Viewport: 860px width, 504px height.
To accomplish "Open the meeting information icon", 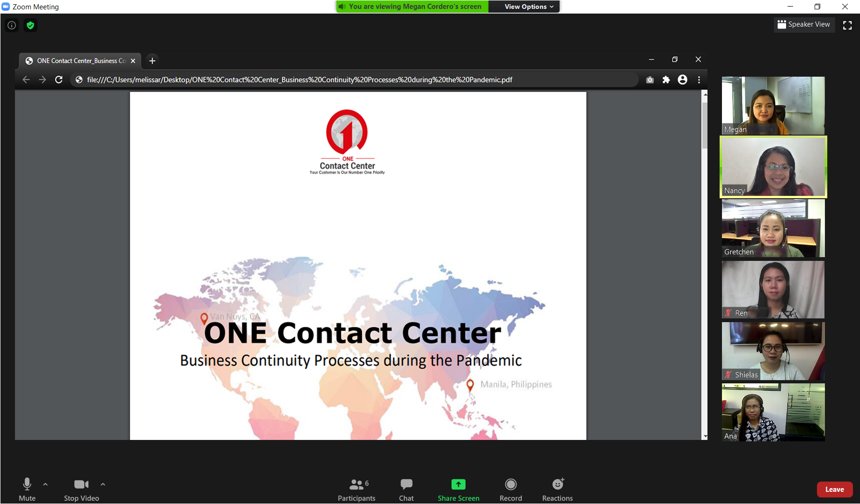I will tap(12, 25).
